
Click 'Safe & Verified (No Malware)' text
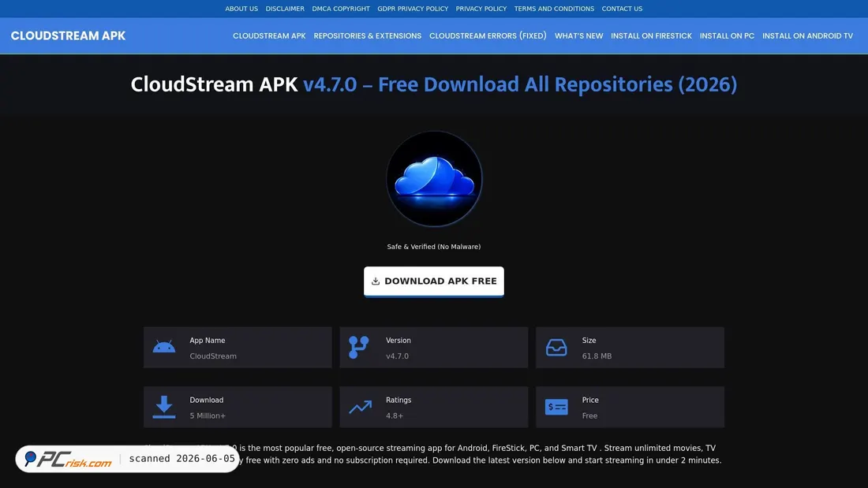point(434,247)
